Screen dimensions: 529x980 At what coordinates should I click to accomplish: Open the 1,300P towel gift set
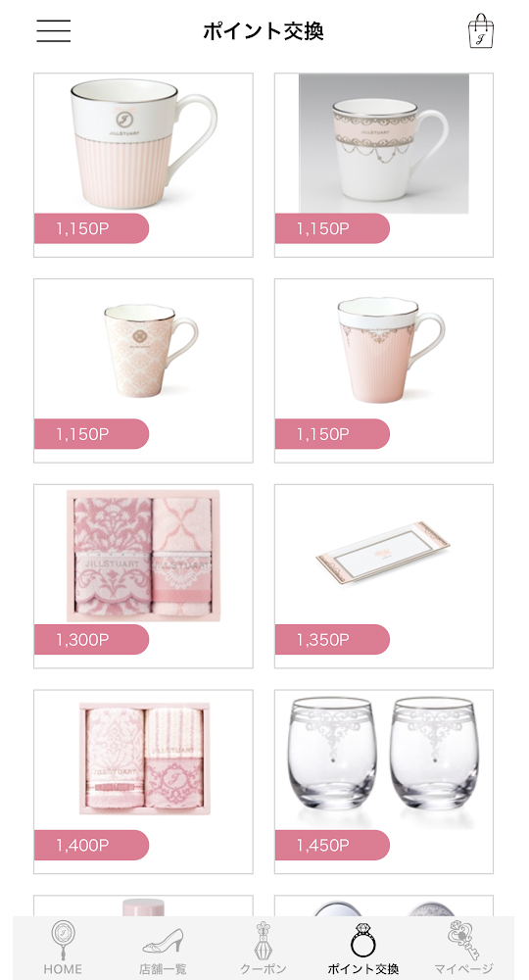[x=143, y=556]
